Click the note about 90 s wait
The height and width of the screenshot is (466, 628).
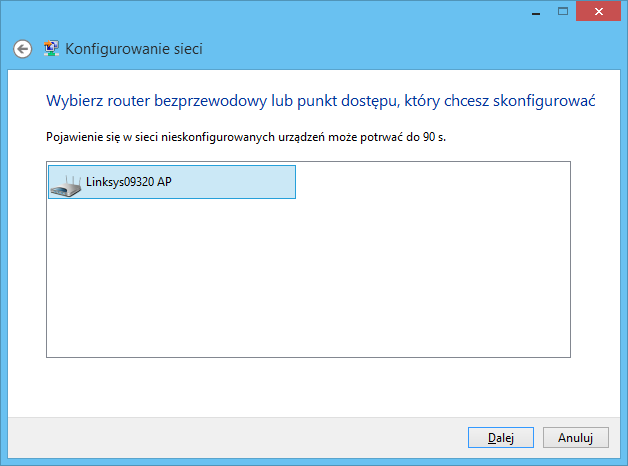click(x=246, y=137)
